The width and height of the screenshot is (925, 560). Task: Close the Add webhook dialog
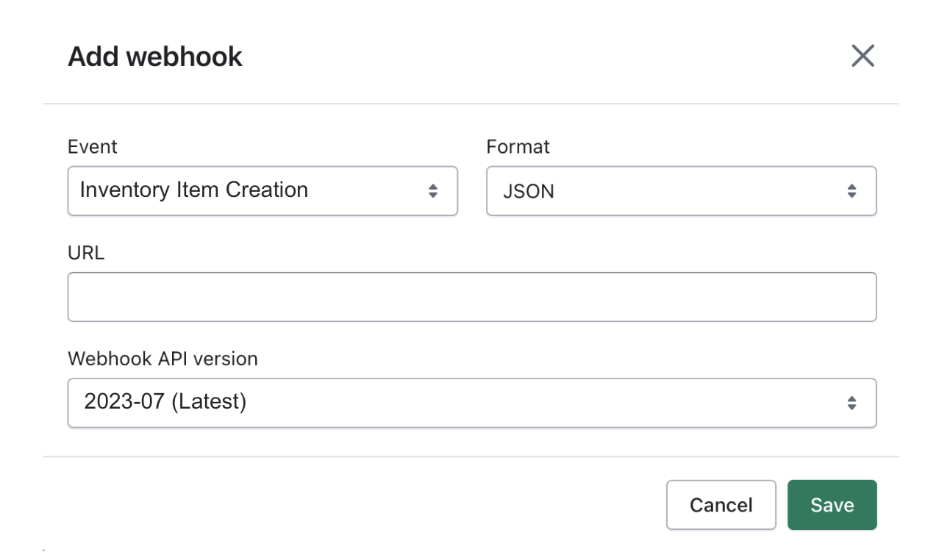(863, 56)
